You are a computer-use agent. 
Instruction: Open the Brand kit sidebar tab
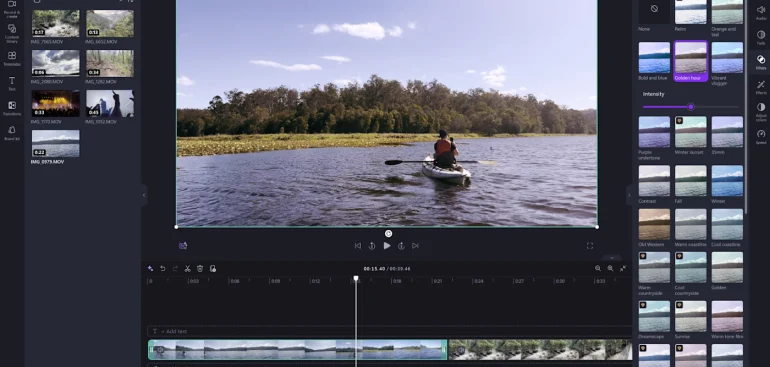pyautogui.click(x=12, y=133)
